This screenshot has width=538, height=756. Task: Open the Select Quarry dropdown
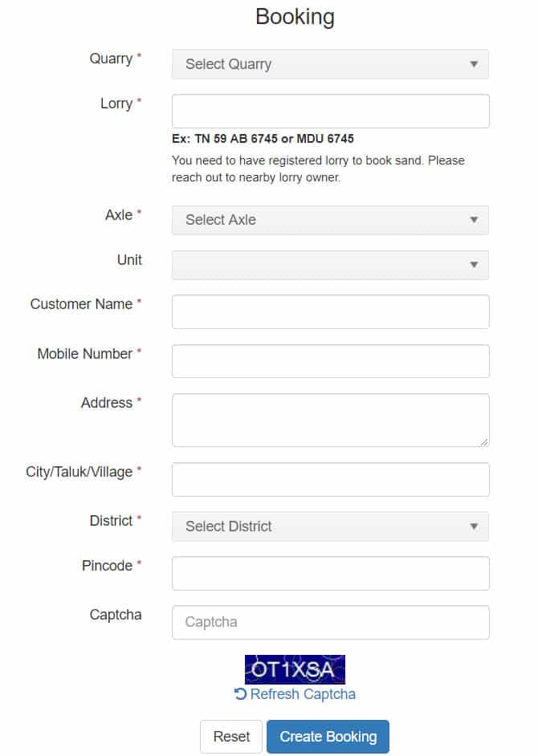(x=329, y=64)
